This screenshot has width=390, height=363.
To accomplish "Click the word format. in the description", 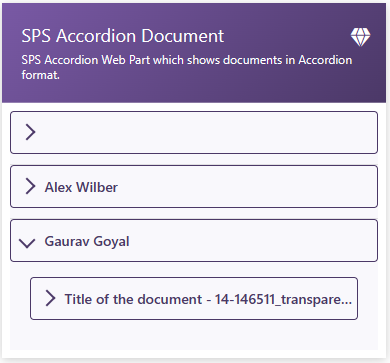I will pos(41,75).
